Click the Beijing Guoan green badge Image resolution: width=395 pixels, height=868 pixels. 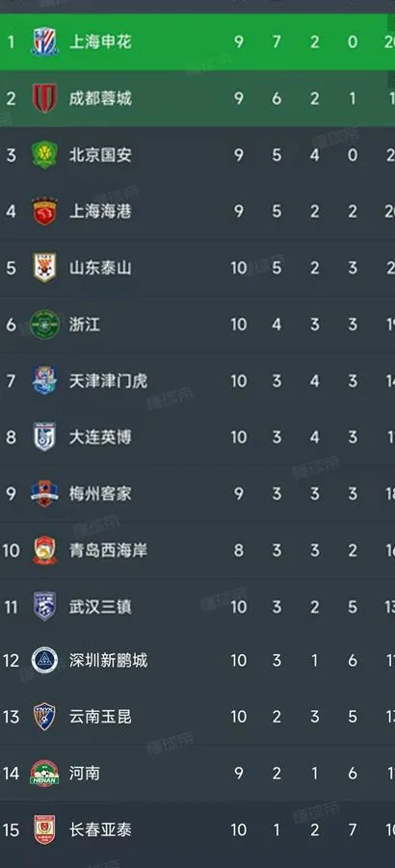44,154
